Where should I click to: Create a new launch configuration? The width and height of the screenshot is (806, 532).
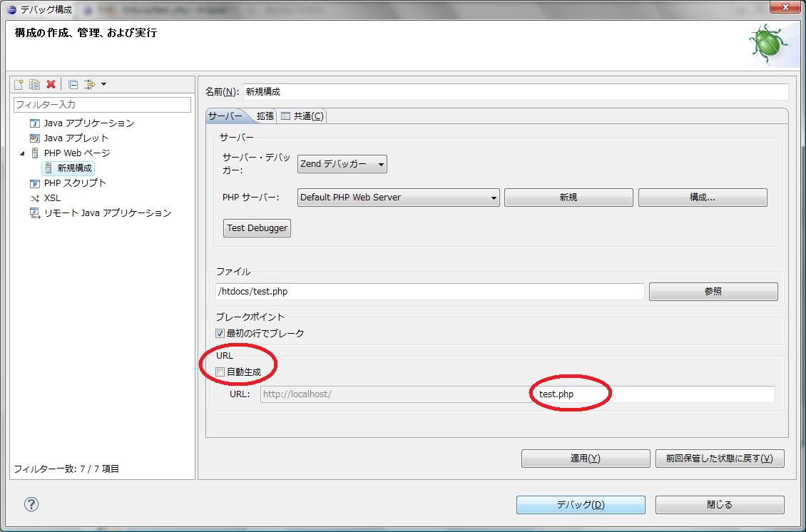coord(18,84)
